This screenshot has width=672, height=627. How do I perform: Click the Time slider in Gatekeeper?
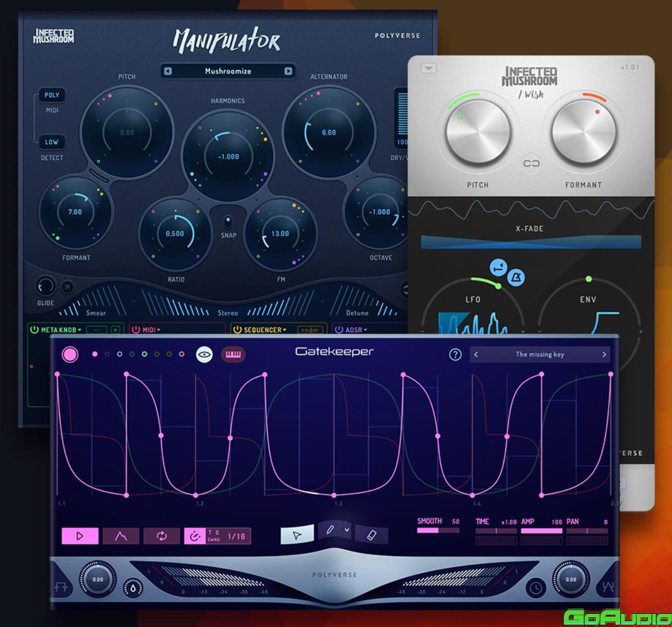pos(496,531)
